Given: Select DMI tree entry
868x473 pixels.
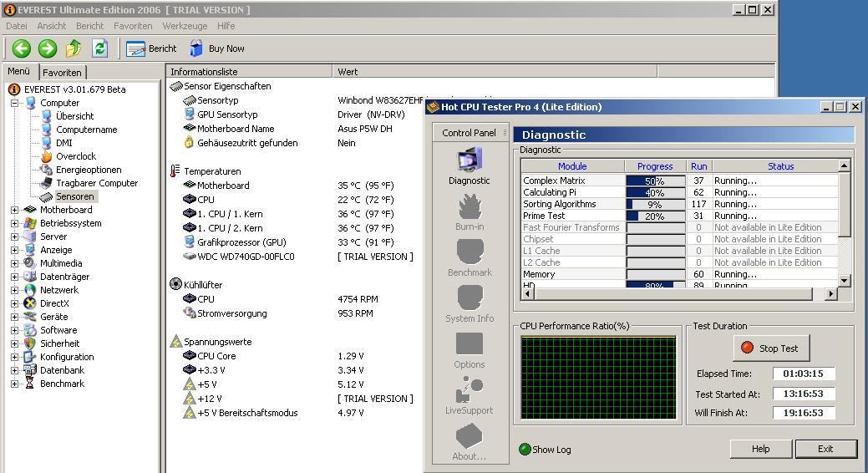Looking at the screenshot, I should point(64,142).
